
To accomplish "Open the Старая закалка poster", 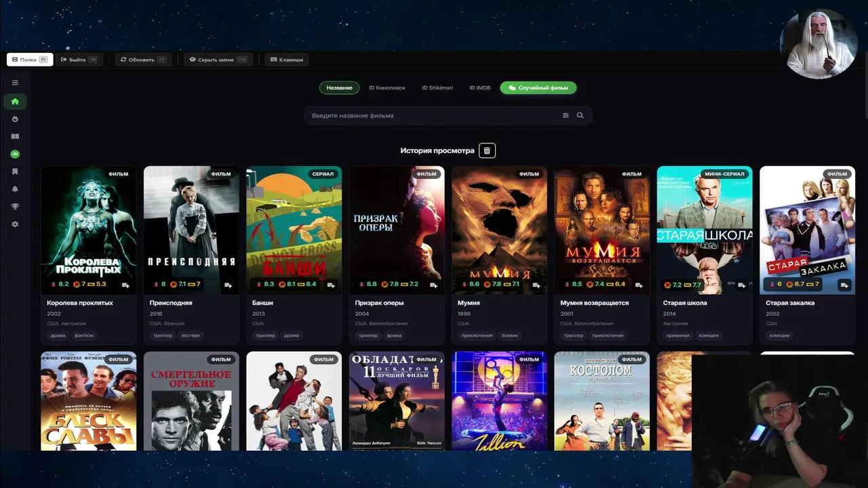I will point(808,230).
